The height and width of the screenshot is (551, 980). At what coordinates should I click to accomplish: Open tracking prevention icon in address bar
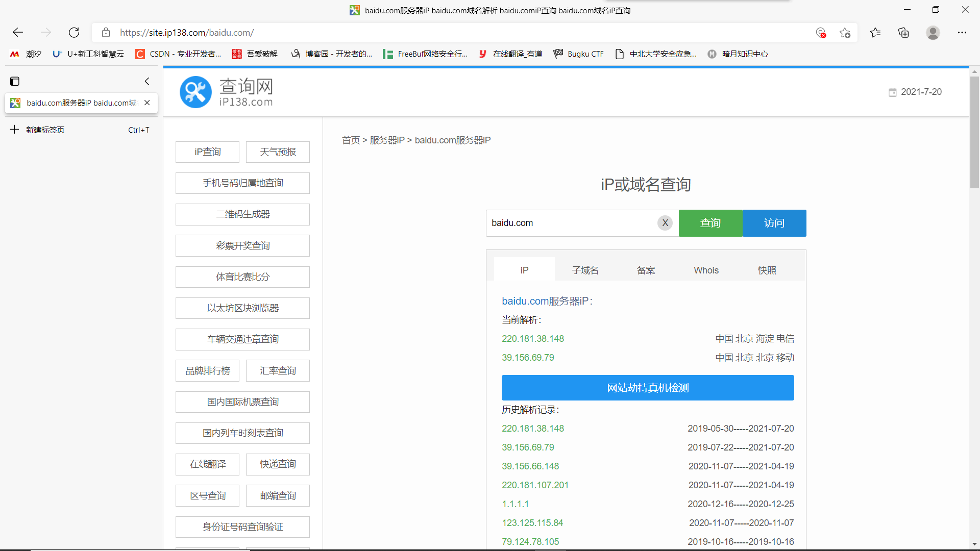[821, 33]
